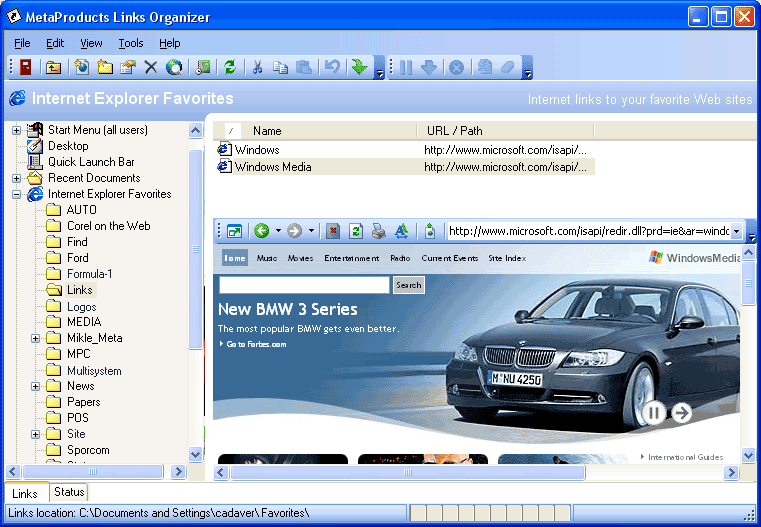
Task: Switch to the Links tab
Action: [25, 493]
